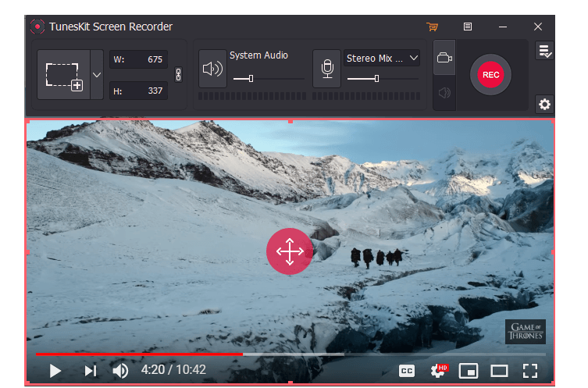This screenshot has height=388, width=588.
Task: Open the TunesKit menu icon
Action: coord(467,27)
